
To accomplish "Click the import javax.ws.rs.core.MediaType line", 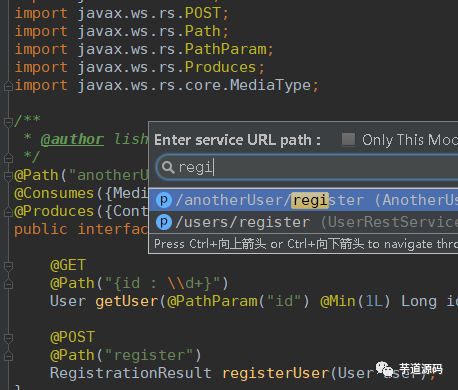I will 167,85.
